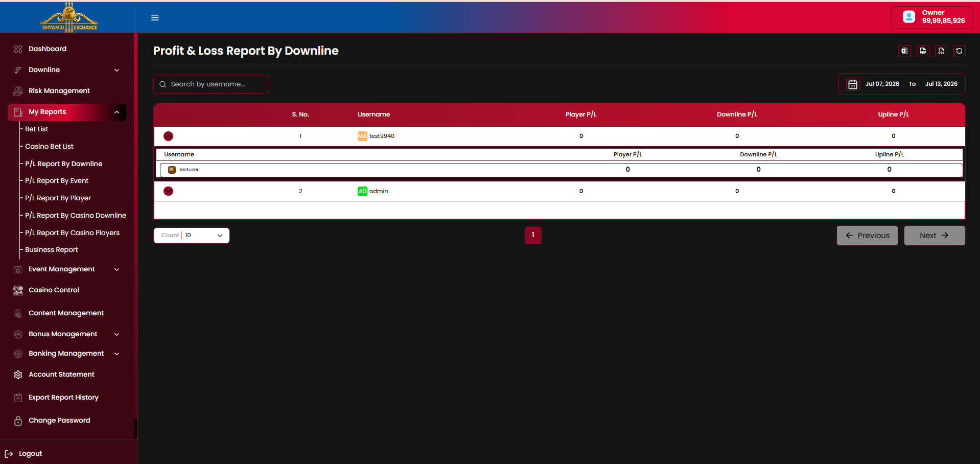Screen dimensions: 980x464
Task: Click the Dashboard grid icon
Action: [x=18, y=49]
